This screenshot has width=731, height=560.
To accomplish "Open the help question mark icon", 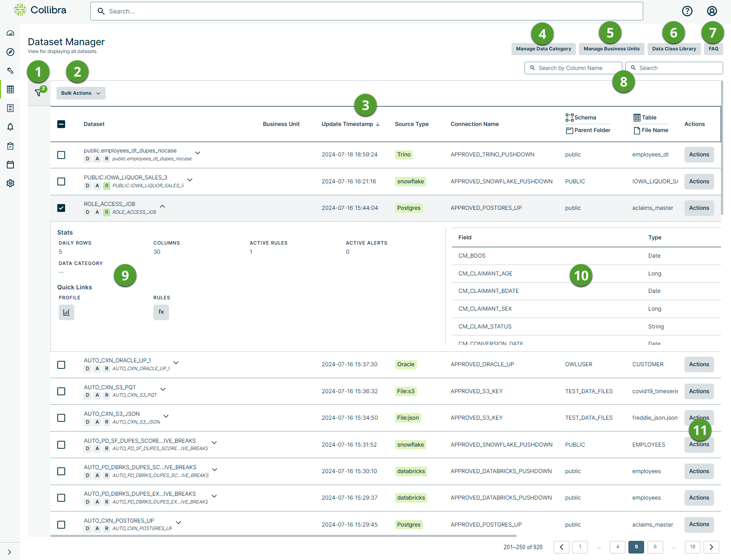I will [687, 11].
